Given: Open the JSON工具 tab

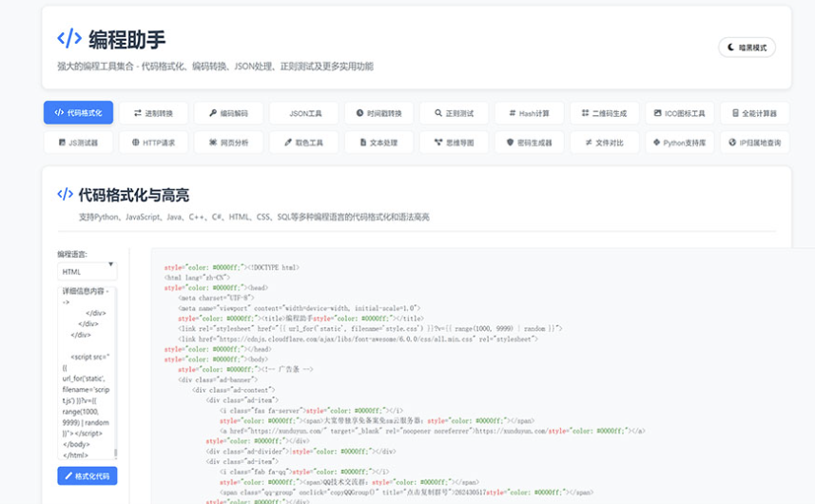Looking at the screenshot, I should click(x=304, y=113).
